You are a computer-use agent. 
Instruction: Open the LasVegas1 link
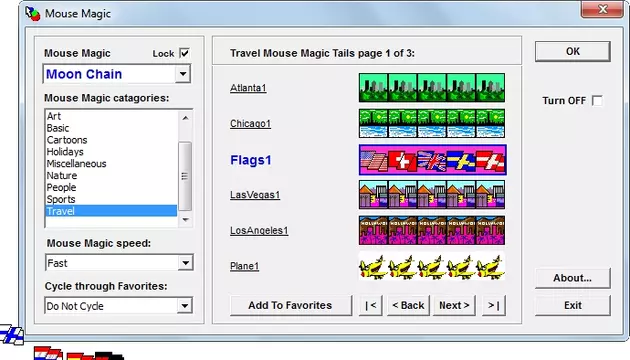click(255, 195)
